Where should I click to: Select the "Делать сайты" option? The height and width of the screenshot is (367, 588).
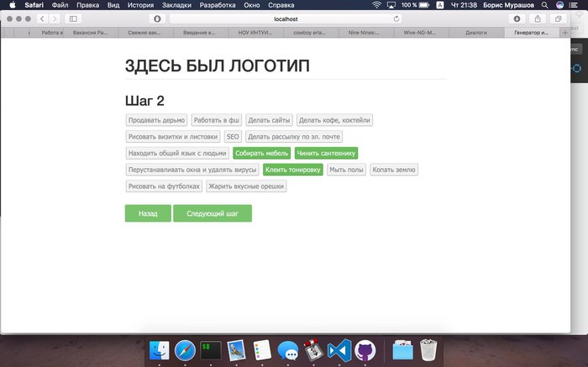click(x=269, y=120)
